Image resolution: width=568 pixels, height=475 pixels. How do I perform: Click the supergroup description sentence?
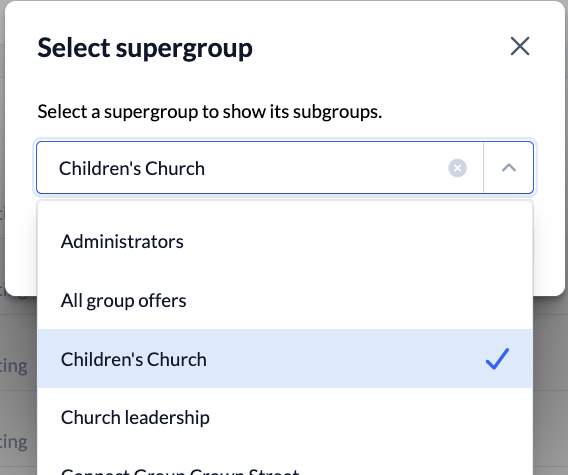click(x=210, y=112)
